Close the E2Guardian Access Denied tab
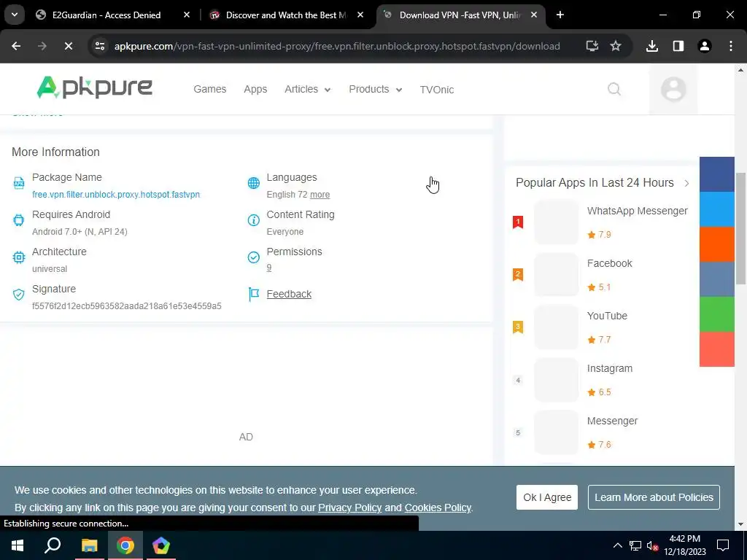This screenshot has width=747, height=560. (187, 15)
